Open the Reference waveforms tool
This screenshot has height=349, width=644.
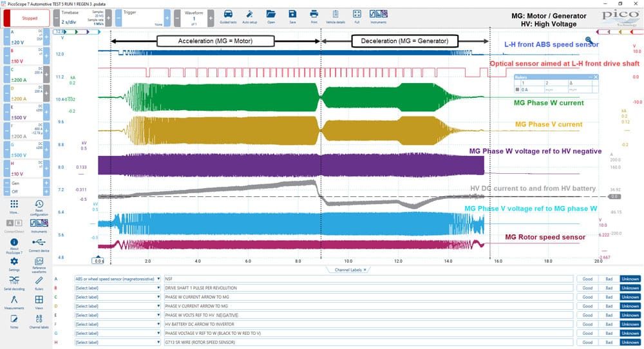point(39,265)
